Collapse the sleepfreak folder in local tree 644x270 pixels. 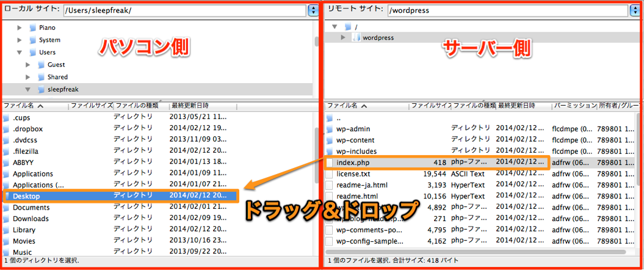28,89
